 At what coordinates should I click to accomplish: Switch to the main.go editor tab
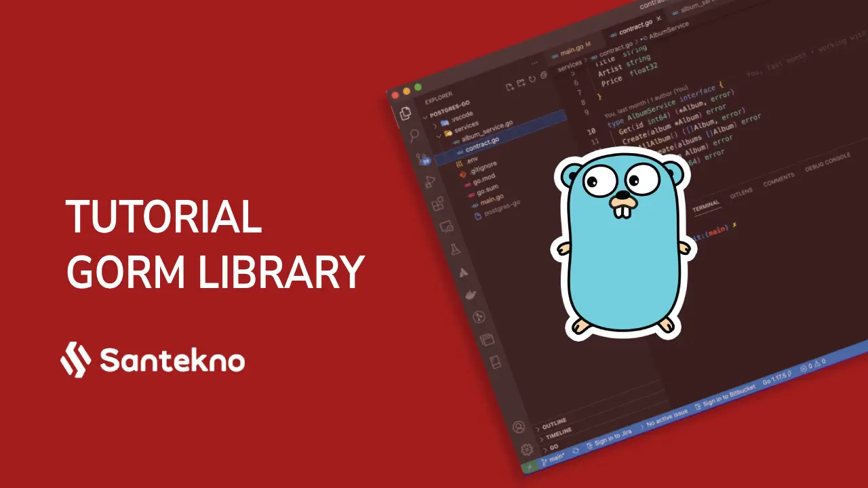tap(571, 51)
